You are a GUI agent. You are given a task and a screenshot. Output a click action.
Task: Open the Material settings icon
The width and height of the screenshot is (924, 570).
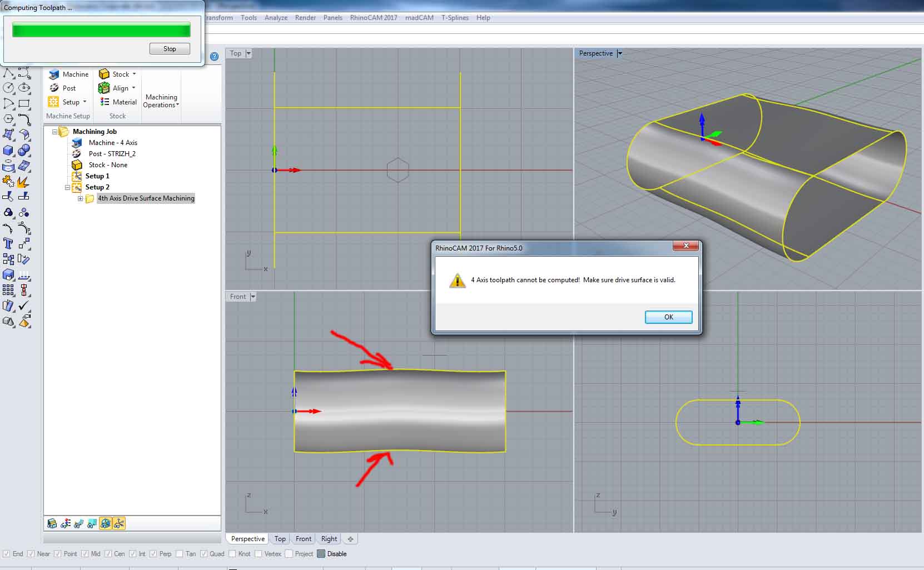[105, 102]
